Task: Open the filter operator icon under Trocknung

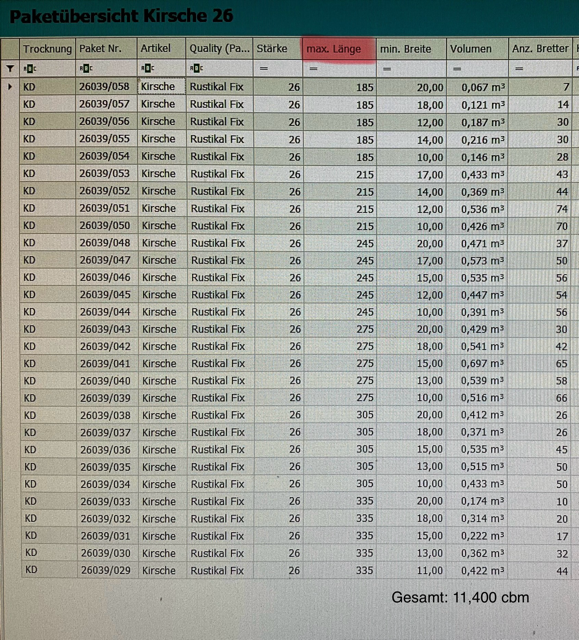Action: (x=30, y=69)
